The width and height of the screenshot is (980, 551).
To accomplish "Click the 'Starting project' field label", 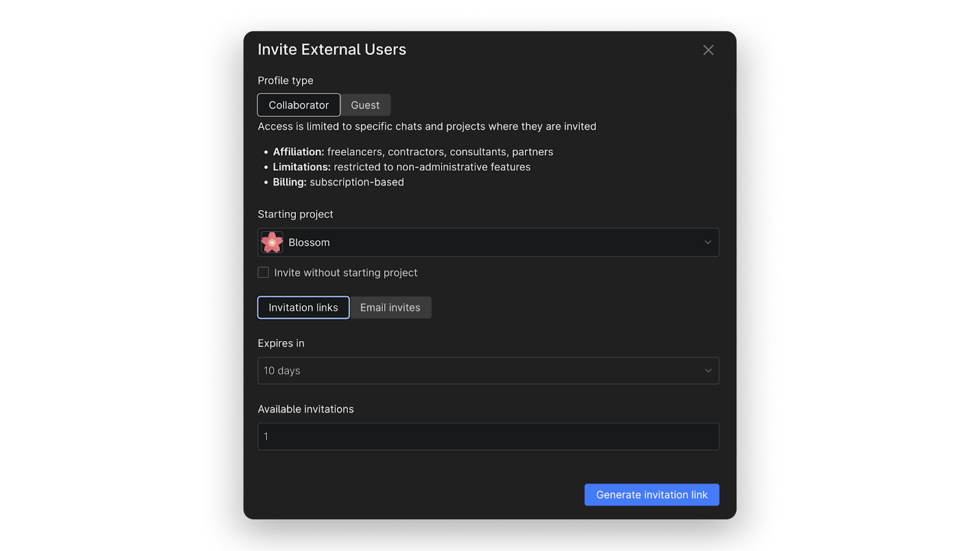I will point(295,214).
